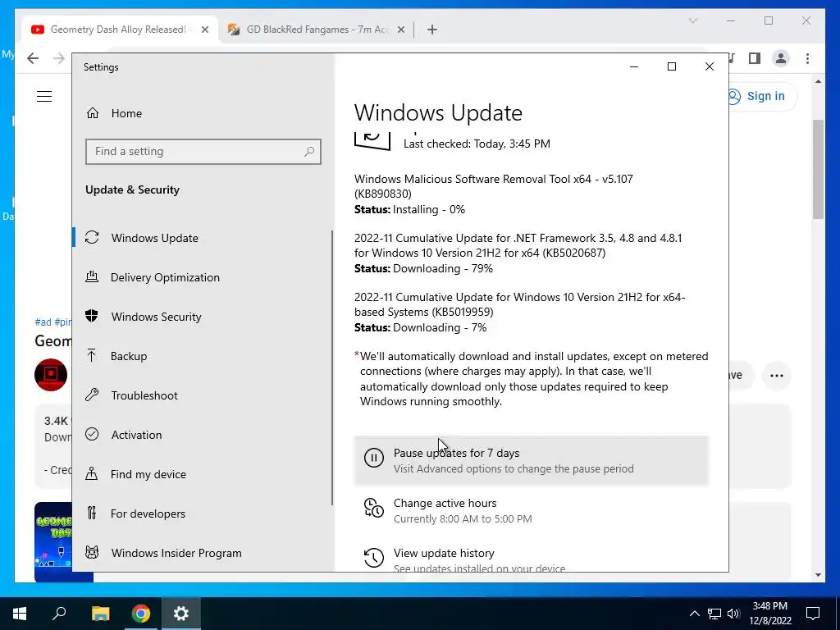Open Home in Settings sidebar
Screen dimensions: 840x630
pyautogui.click(x=126, y=113)
